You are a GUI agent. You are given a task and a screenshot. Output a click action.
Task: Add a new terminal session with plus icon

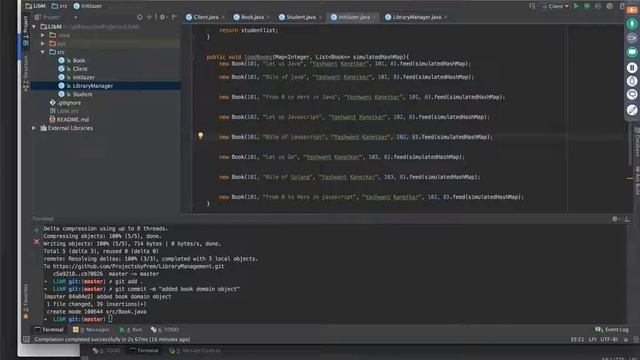click(x=36, y=230)
